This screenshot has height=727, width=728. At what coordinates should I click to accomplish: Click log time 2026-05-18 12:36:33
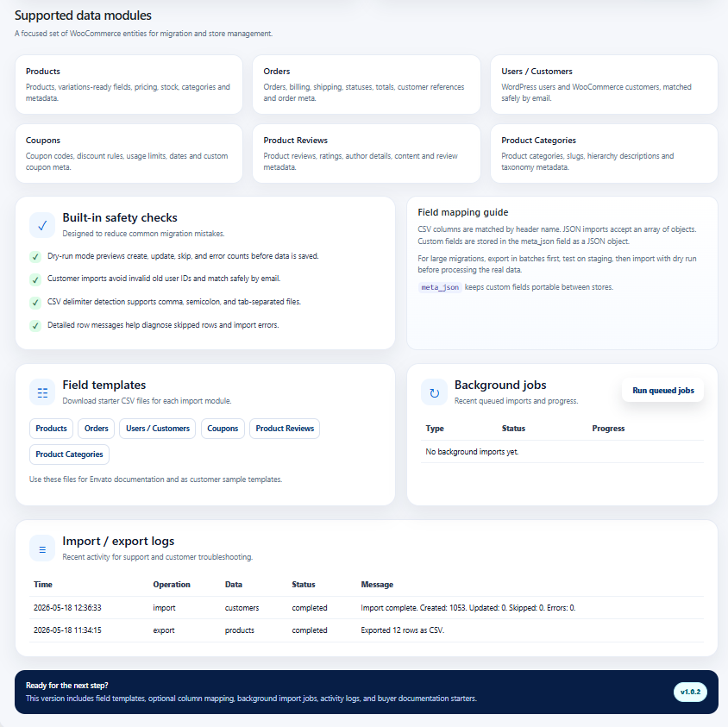[x=67, y=608]
